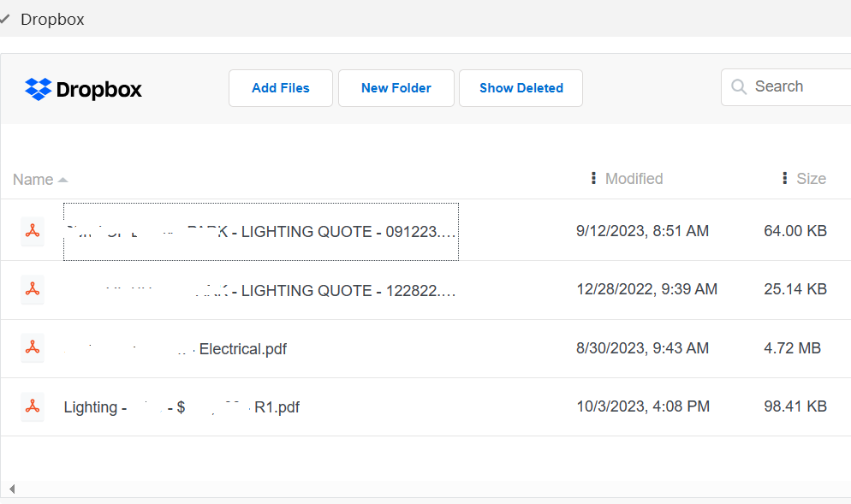Click the PDF icon beside the R1.pdf file
The image size is (851, 504).
tap(33, 406)
